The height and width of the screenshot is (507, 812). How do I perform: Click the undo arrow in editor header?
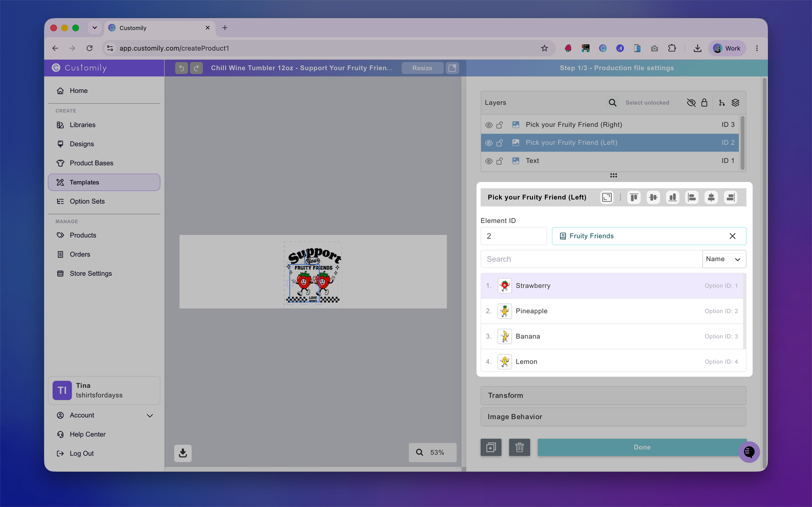181,68
